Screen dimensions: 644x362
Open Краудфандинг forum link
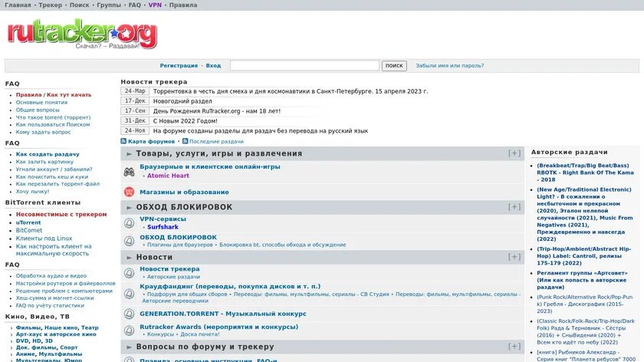[230, 286]
